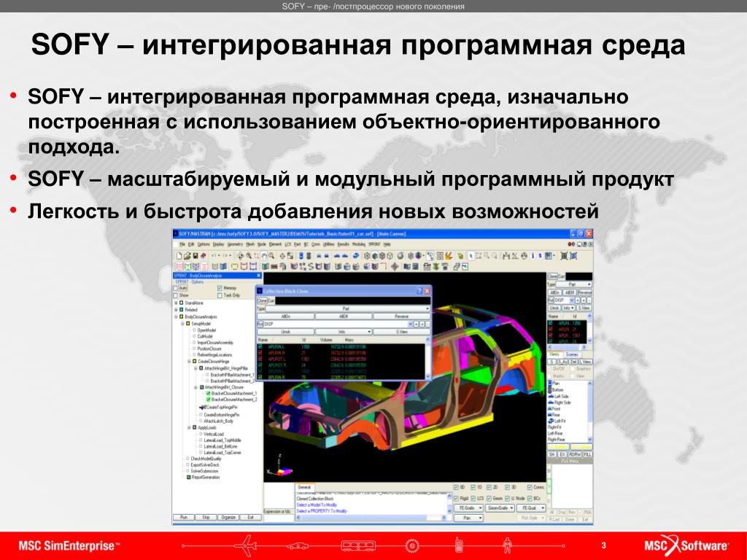The height and width of the screenshot is (560, 747).
Task: Click the Right Side view car icon
Action: coord(551,402)
